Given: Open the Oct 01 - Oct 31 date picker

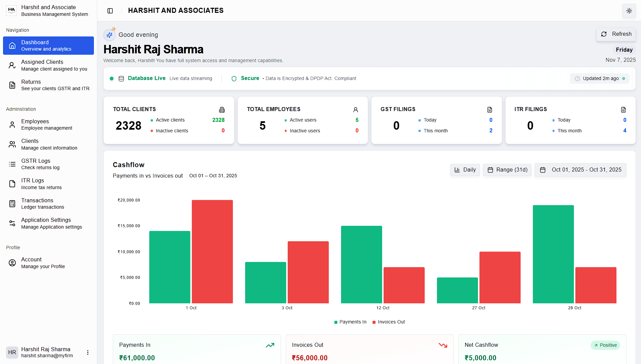Looking at the screenshot, I should point(580,170).
